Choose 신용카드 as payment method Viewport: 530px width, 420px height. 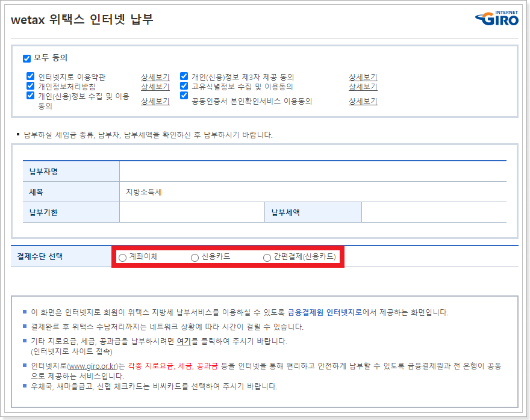194,258
